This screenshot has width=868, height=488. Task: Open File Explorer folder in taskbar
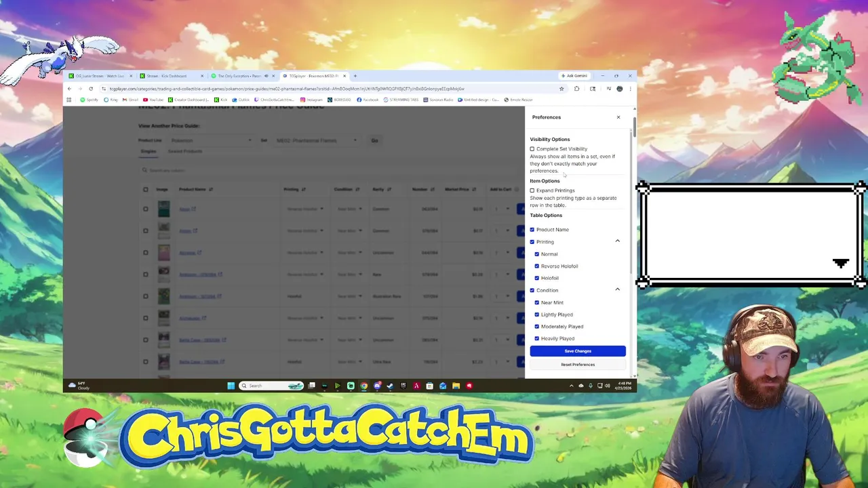[456, 386]
